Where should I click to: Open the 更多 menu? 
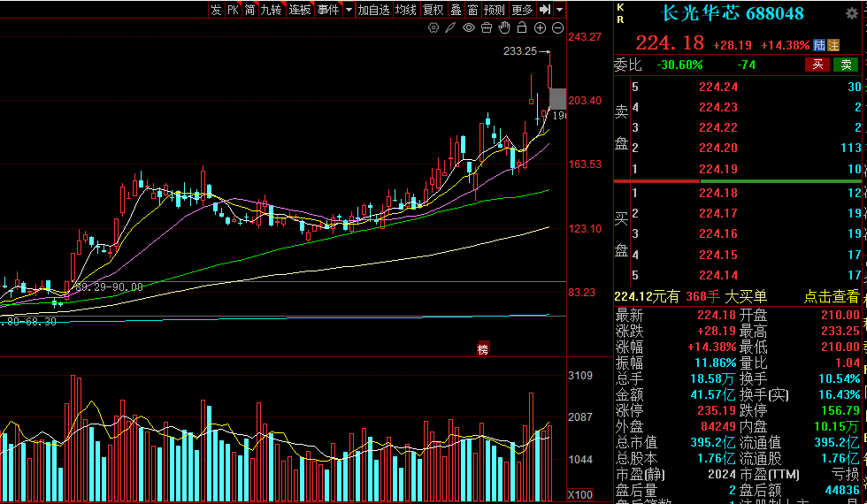pyautogui.click(x=522, y=10)
